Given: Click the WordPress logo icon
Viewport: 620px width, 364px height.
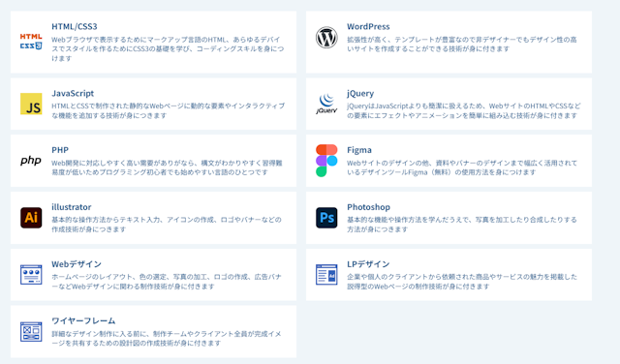Looking at the screenshot, I should [x=326, y=38].
